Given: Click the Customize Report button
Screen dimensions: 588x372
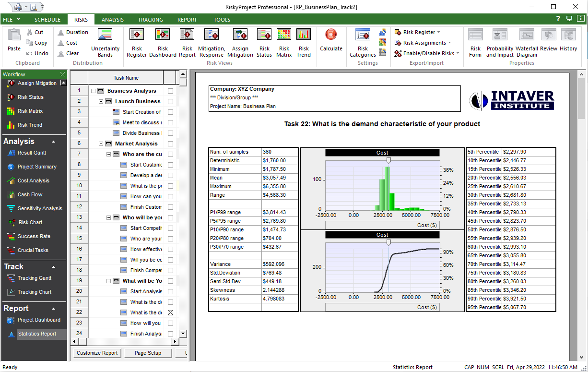Looking at the screenshot, I should 97,353.
